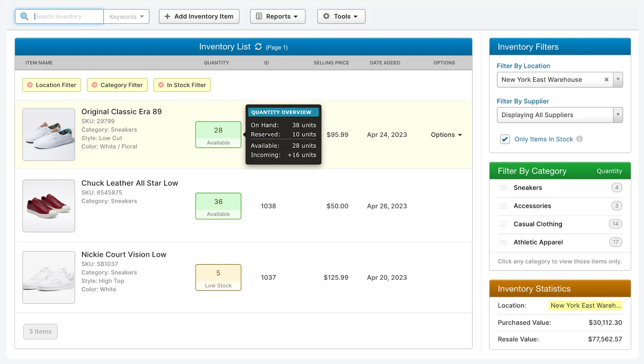Refresh the Inventory List

click(x=258, y=47)
